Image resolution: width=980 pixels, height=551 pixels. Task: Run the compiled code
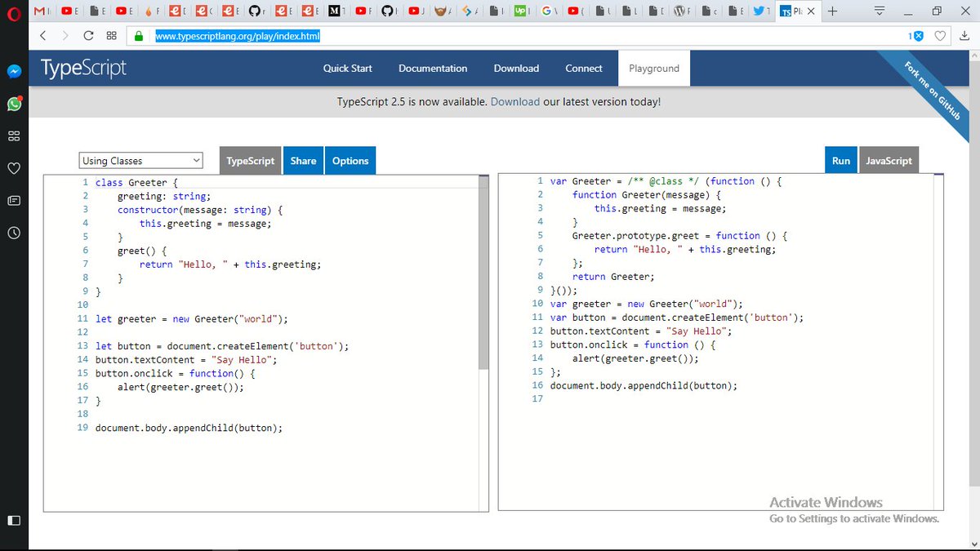tap(841, 161)
